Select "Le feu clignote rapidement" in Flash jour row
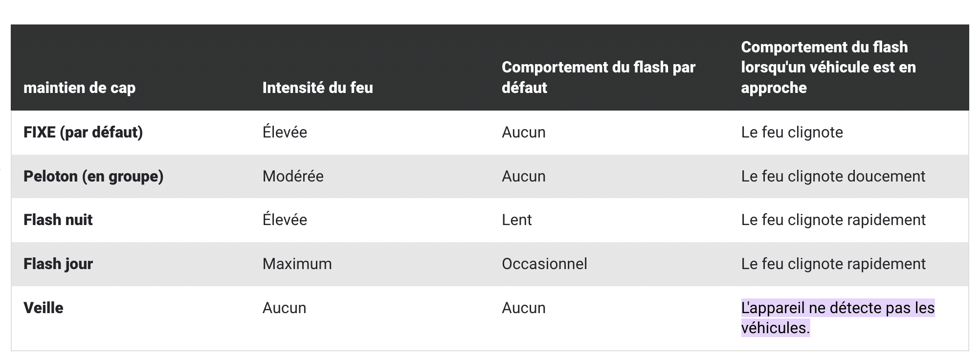The height and width of the screenshot is (364, 980). point(833,264)
